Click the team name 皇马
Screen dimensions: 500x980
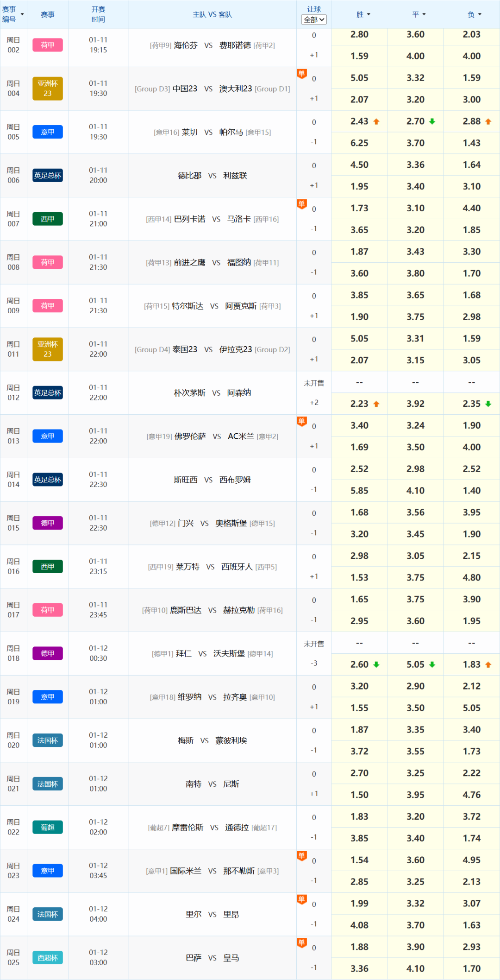231,958
